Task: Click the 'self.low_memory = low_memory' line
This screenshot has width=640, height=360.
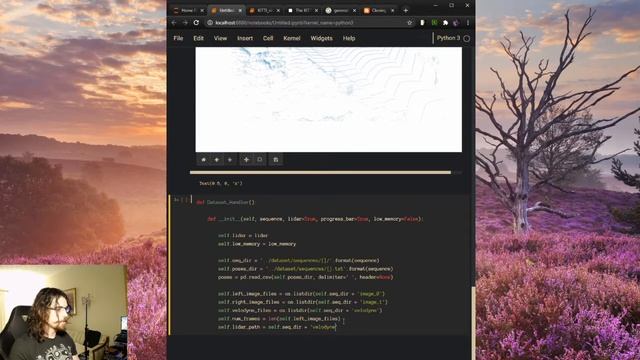Action: 257,244
